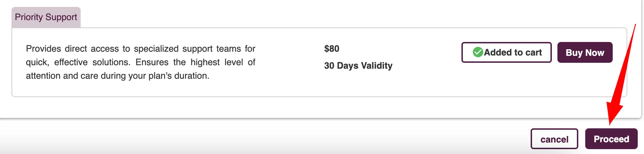Click the 'Added to cart' text beside the checkmark

513,52
